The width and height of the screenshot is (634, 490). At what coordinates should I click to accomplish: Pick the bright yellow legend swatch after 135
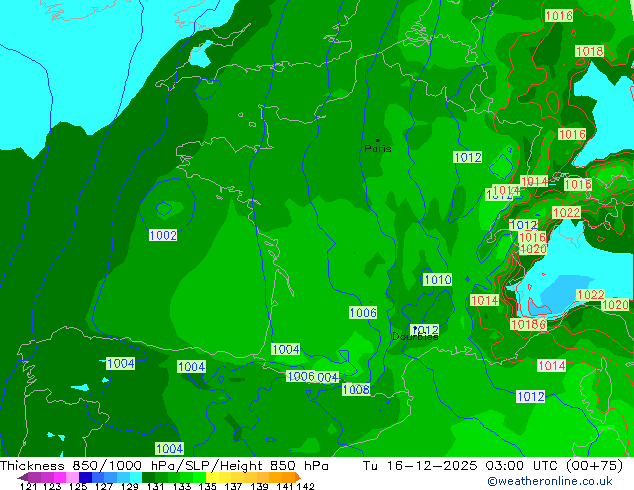[x=212, y=477]
